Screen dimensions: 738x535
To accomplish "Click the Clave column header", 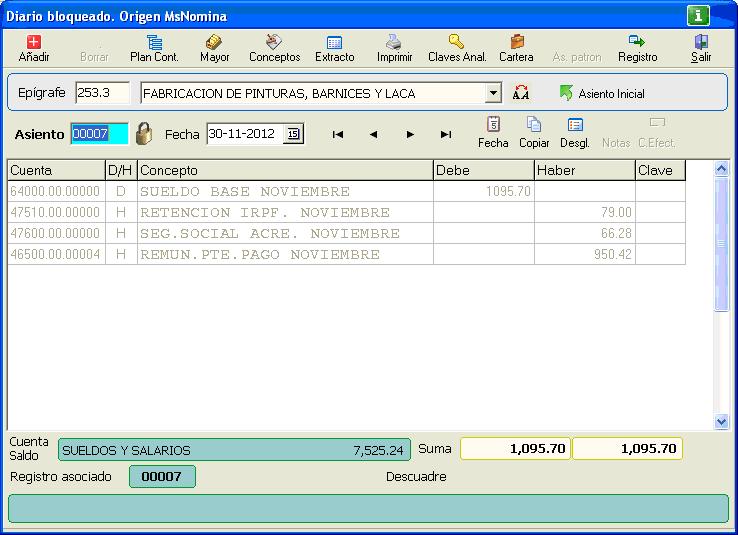I will (x=660, y=170).
